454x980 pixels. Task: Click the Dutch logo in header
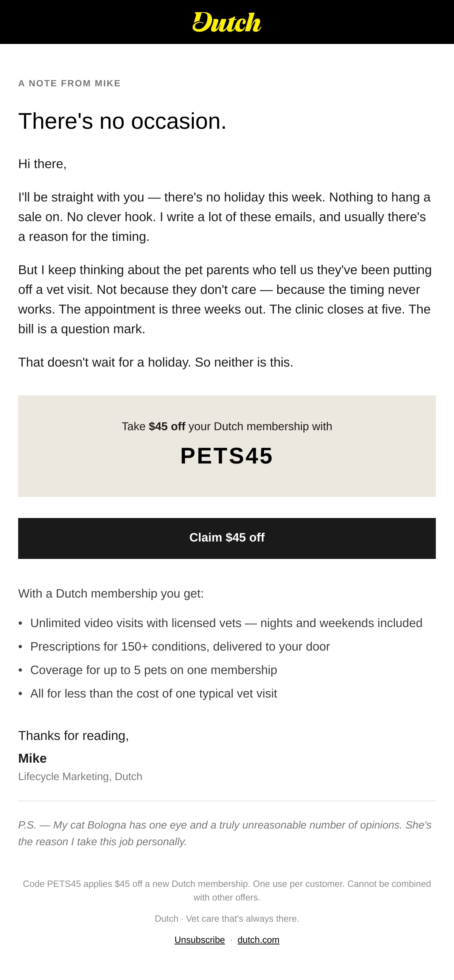[x=227, y=22]
